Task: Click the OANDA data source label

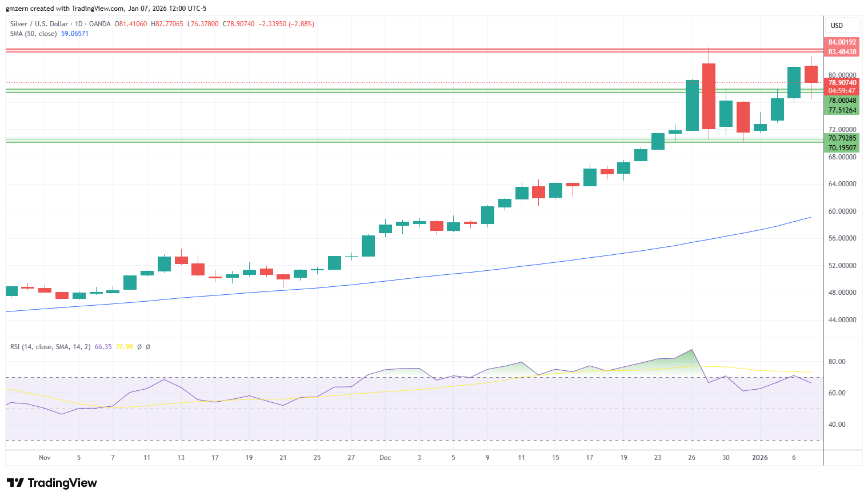Action: (100, 24)
